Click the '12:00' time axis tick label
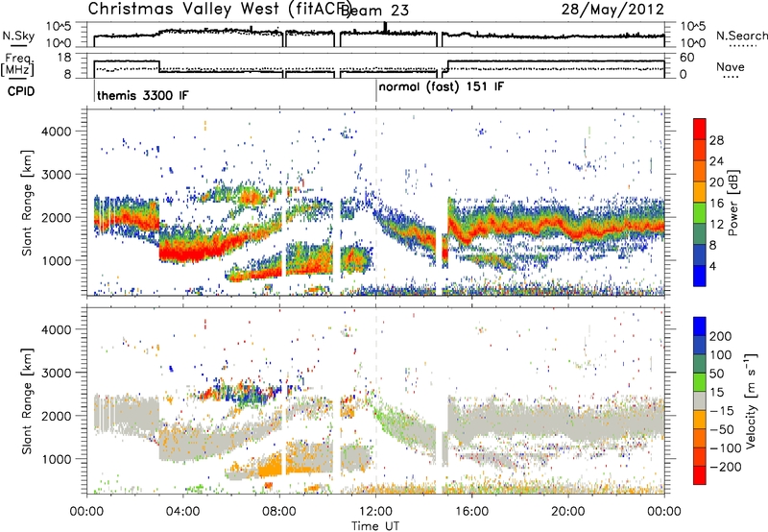 click(375, 511)
